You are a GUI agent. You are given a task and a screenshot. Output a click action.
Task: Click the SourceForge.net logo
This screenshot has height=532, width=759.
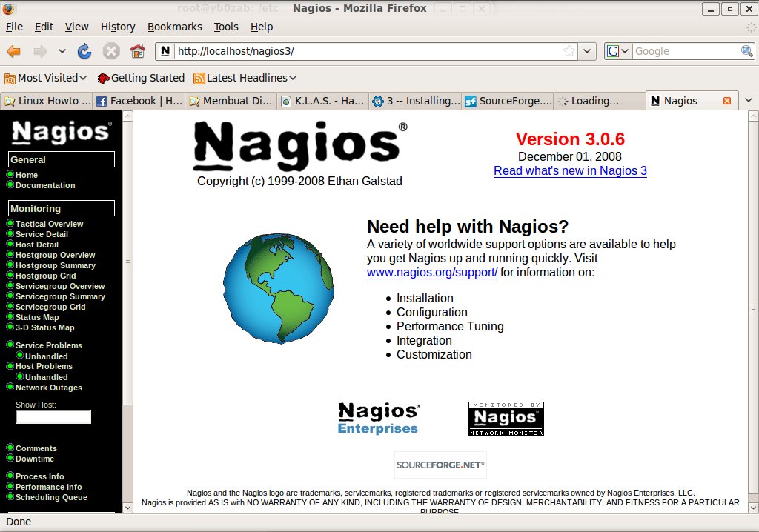click(440, 465)
